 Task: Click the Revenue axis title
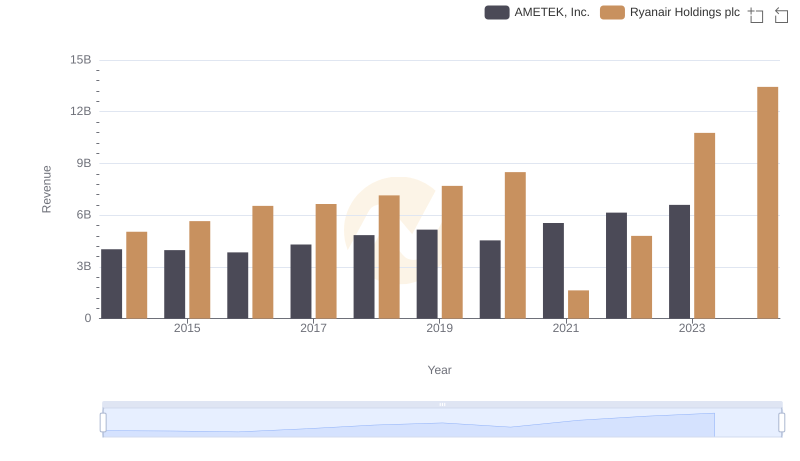coord(46,189)
